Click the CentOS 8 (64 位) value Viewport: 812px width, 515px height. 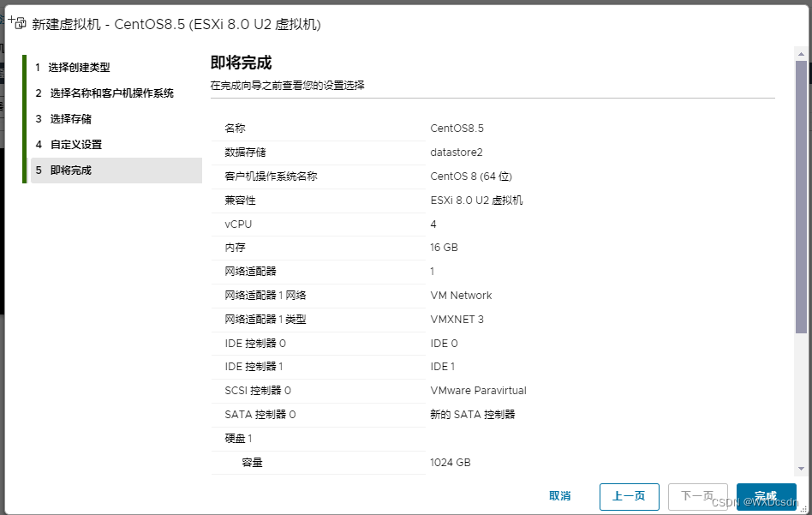(x=471, y=177)
